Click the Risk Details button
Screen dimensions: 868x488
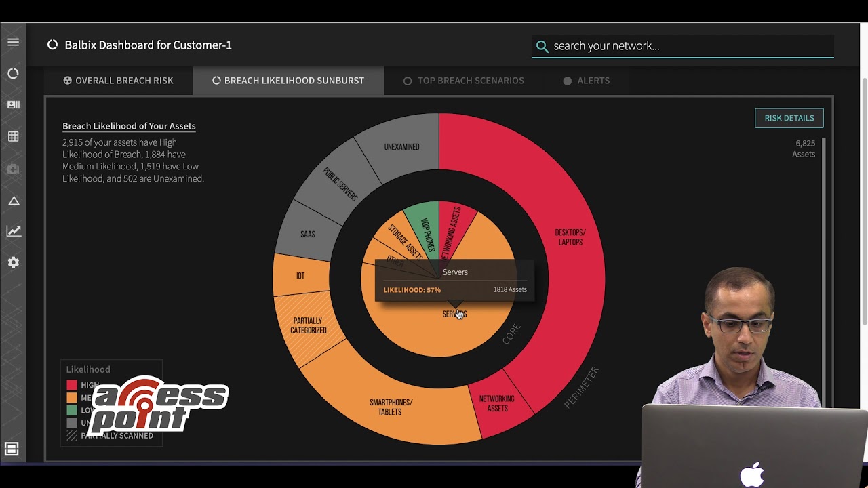click(x=789, y=118)
